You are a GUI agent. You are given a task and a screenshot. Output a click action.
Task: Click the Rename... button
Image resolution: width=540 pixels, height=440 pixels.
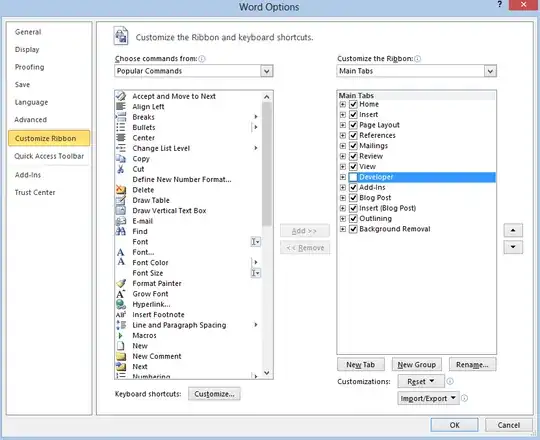(472, 365)
